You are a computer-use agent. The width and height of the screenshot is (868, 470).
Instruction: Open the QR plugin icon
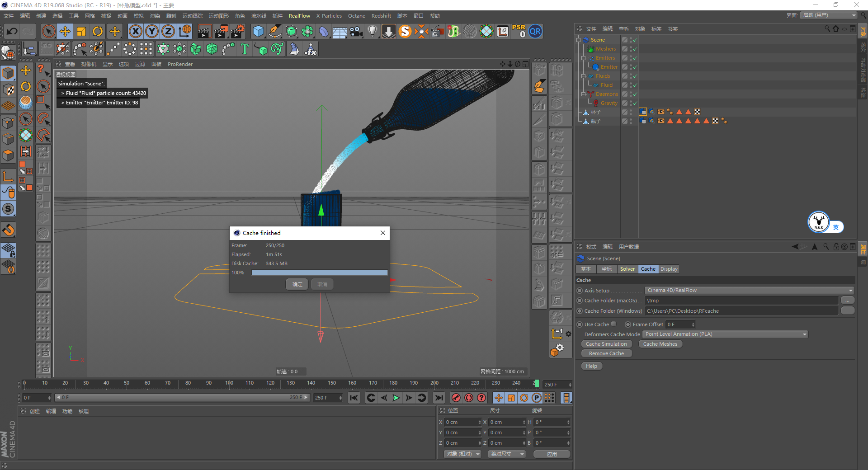pos(535,32)
